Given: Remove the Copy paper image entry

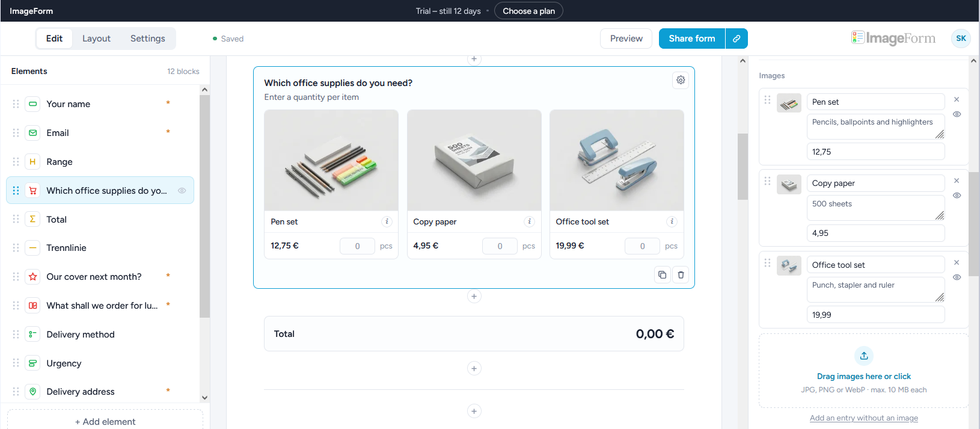Looking at the screenshot, I should point(957,181).
